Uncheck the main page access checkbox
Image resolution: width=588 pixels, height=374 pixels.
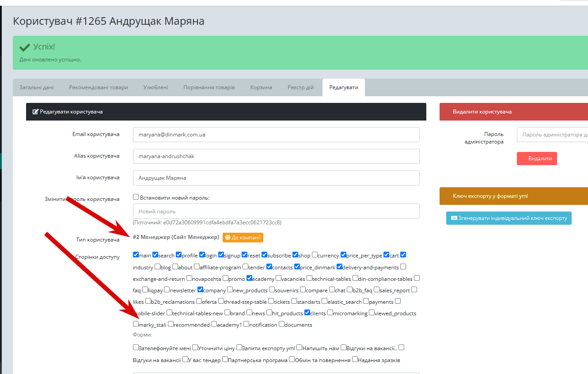point(136,255)
